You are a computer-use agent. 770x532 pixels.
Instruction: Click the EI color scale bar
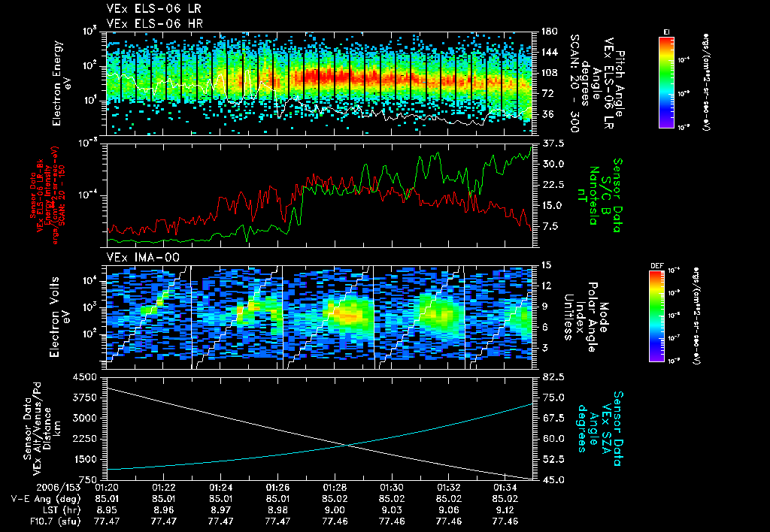(x=666, y=83)
